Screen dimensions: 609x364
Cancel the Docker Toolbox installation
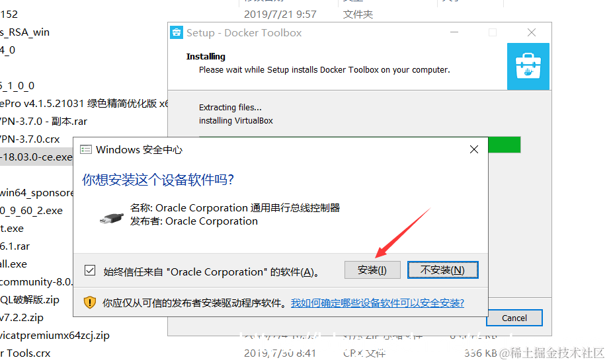[514, 318]
